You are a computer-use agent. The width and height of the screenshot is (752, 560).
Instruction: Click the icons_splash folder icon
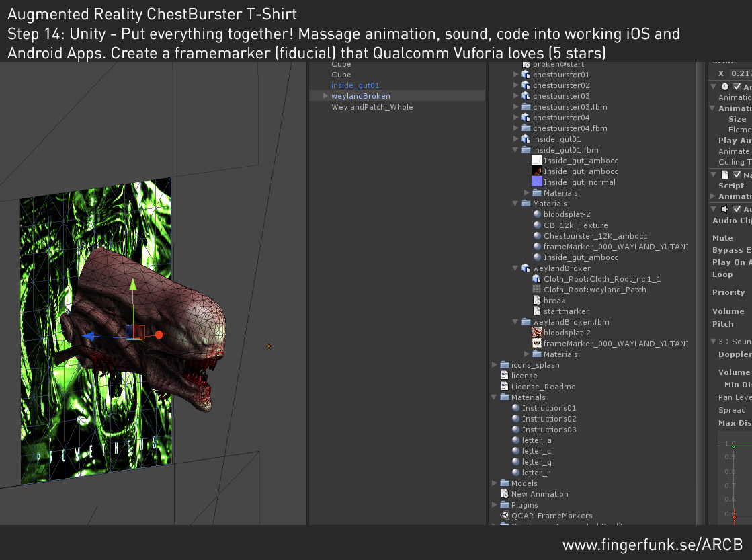tap(505, 364)
